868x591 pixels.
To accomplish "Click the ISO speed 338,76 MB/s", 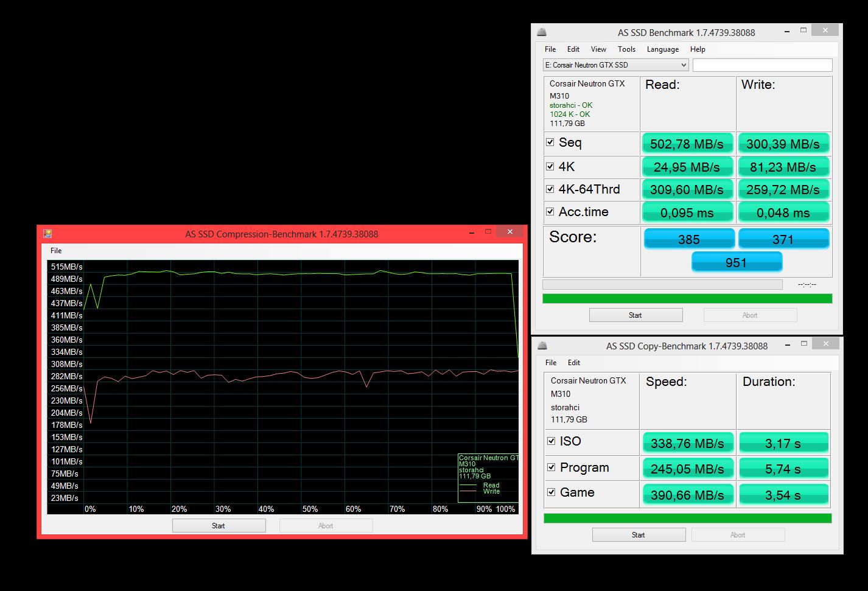I will click(x=688, y=442).
